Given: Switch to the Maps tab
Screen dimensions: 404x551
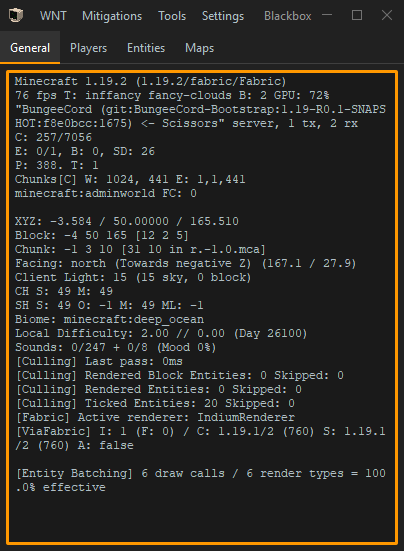Looking at the screenshot, I should 199,48.
